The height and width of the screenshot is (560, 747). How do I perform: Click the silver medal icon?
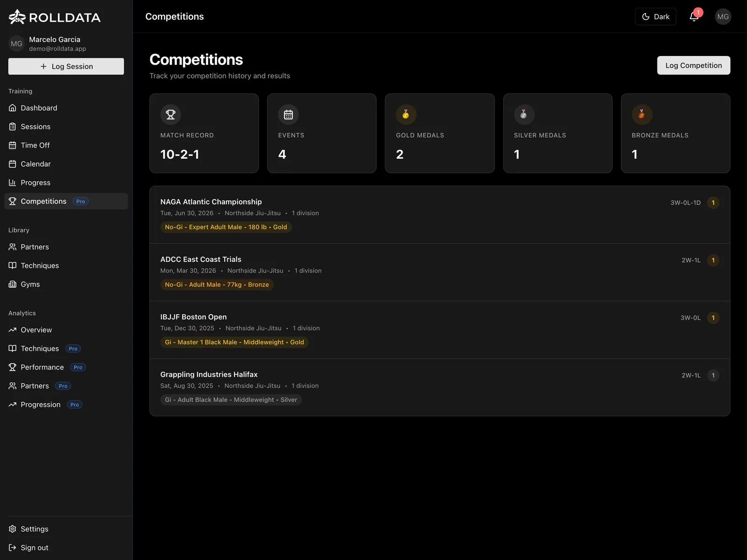[x=524, y=114]
